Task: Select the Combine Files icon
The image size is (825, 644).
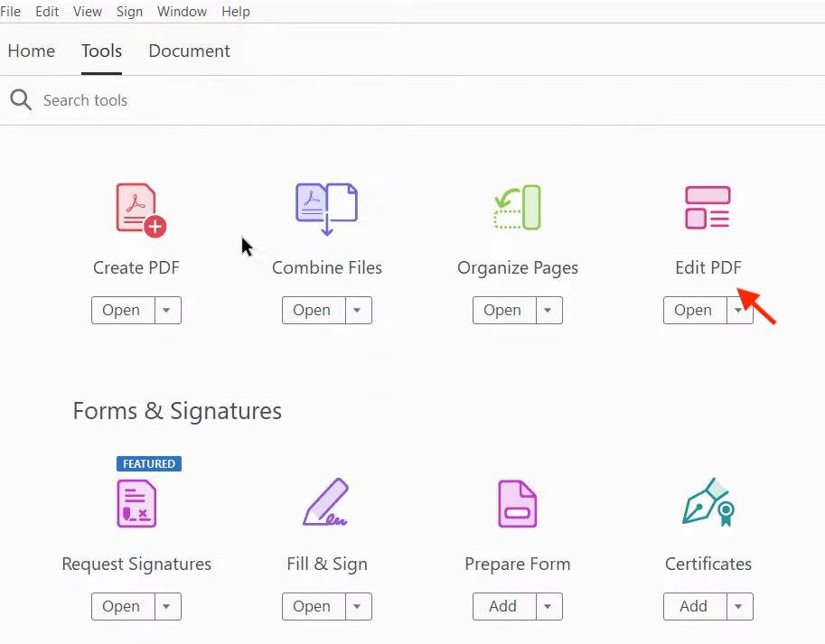Action: 327,209
